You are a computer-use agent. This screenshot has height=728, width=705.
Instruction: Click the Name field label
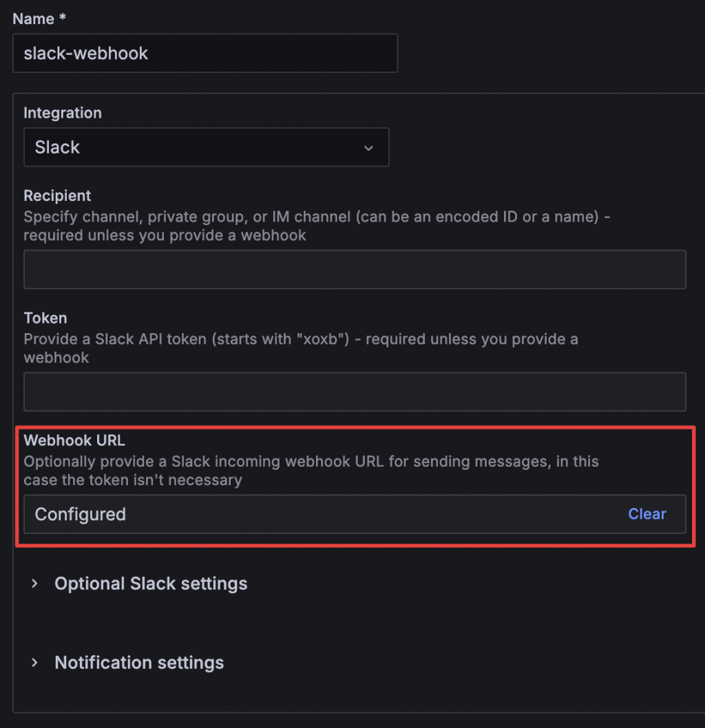tap(33, 19)
